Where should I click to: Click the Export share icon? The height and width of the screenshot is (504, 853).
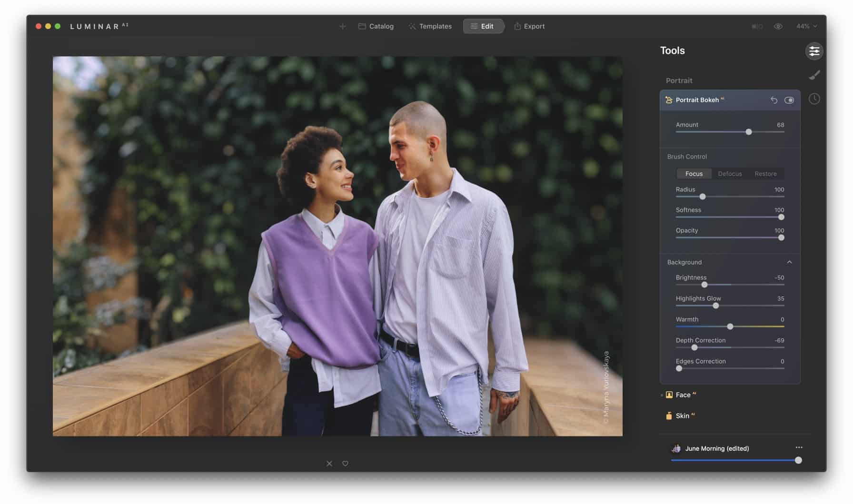click(517, 26)
